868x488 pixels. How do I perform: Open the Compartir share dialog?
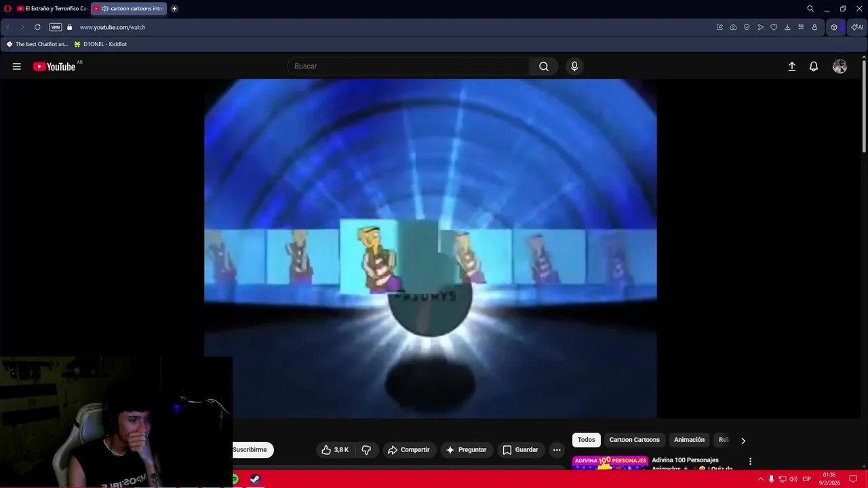click(x=408, y=449)
